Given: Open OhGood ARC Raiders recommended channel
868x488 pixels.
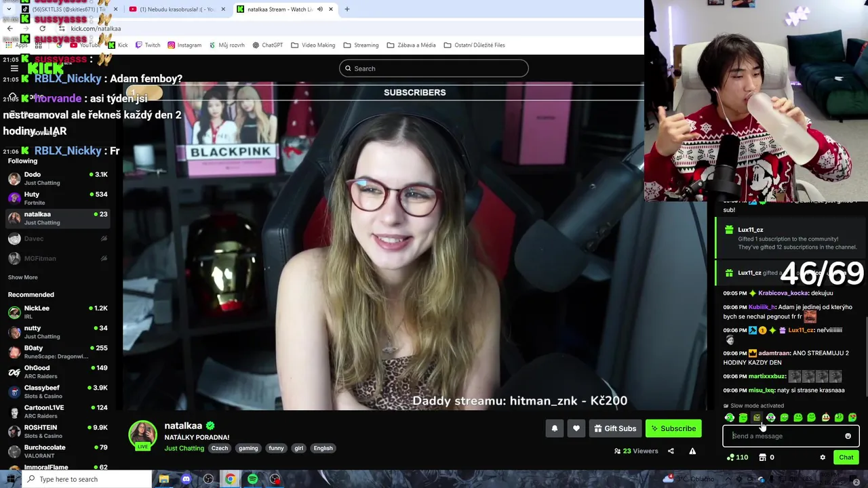Looking at the screenshot, I should pos(58,371).
